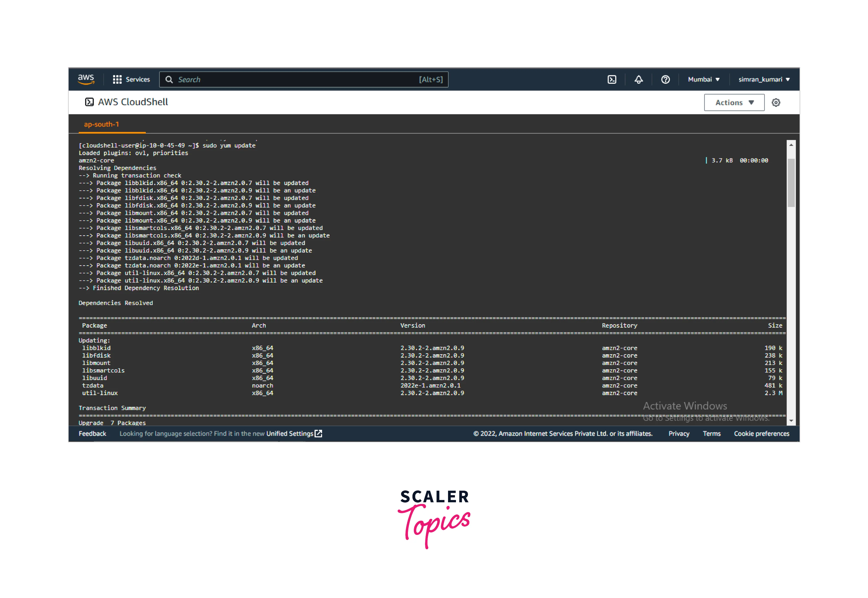Click the AWS logo home icon
Viewport: 868px width, 598px height.
[86, 79]
